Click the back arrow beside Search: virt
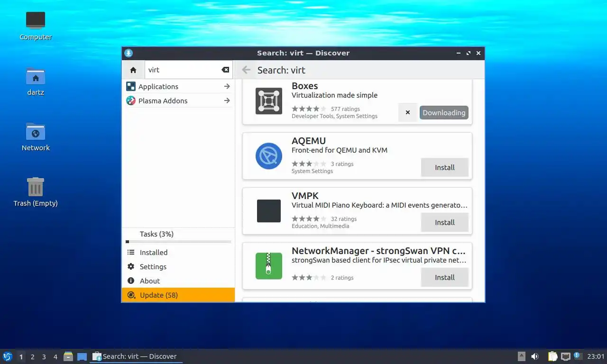Screen dimensions: 607x364 [x=246, y=70]
